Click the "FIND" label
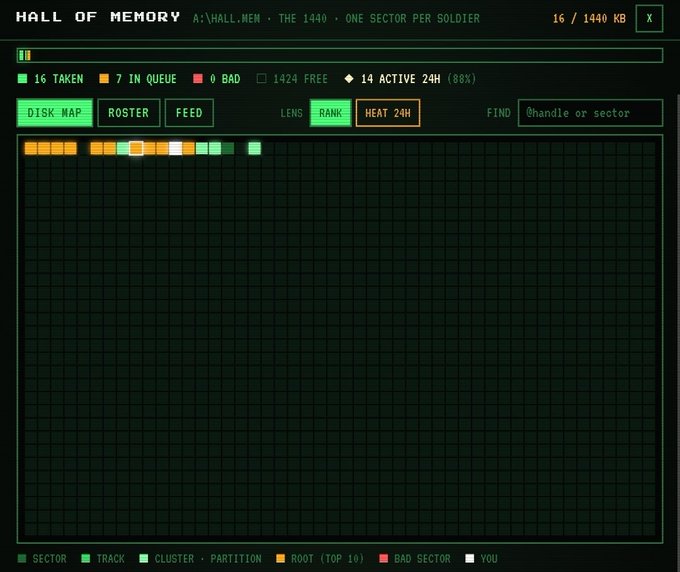The width and height of the screenshot is (680, 572). click(x=498, y=113)
